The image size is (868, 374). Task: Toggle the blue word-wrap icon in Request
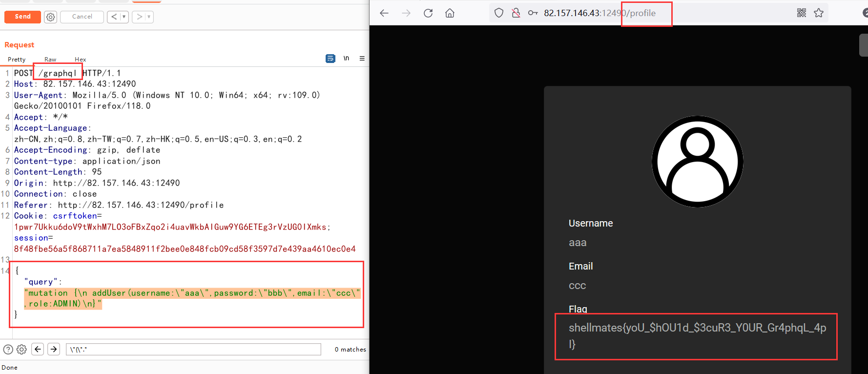point(331,59)
